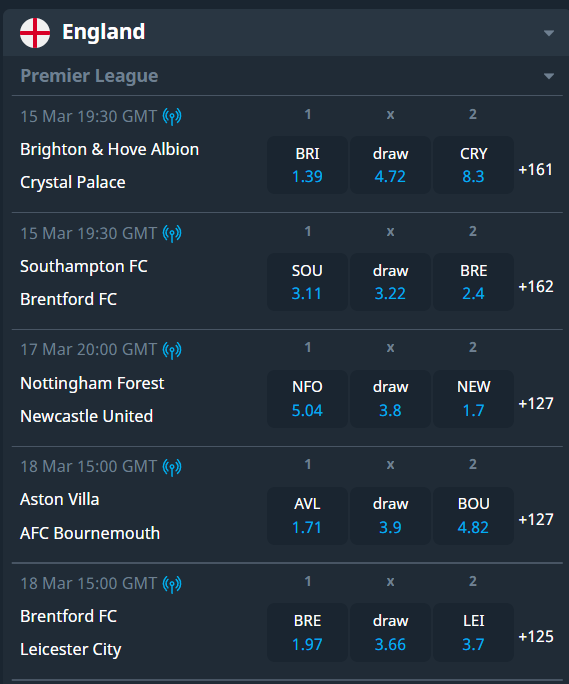Select BRI odds 1.39
This screenshot has width=569, height=684.
coord(307,165)
